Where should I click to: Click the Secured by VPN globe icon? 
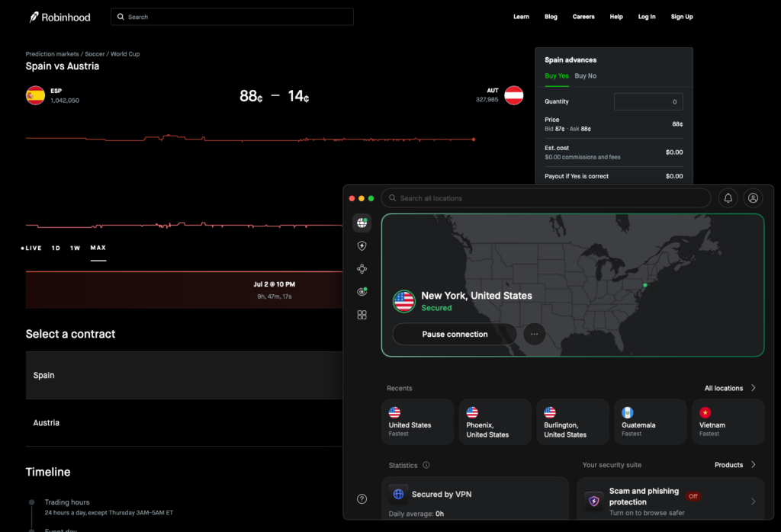click(x=398, y=494)
